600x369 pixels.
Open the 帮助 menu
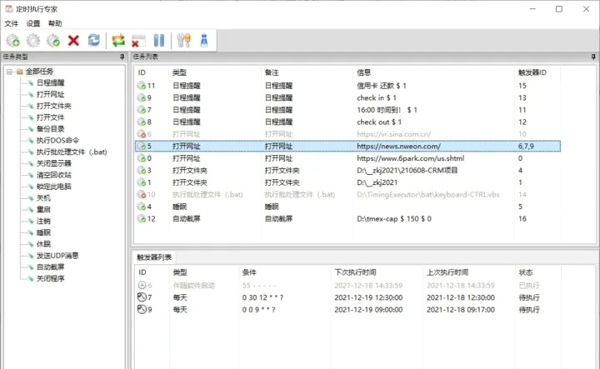point(55,24)
